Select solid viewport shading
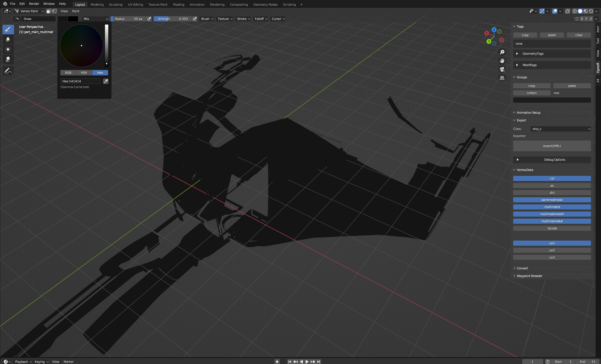 pos(580,11)
